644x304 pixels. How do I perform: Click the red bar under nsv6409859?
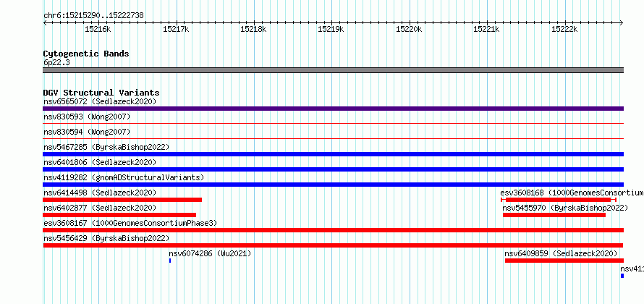(564, 261)
